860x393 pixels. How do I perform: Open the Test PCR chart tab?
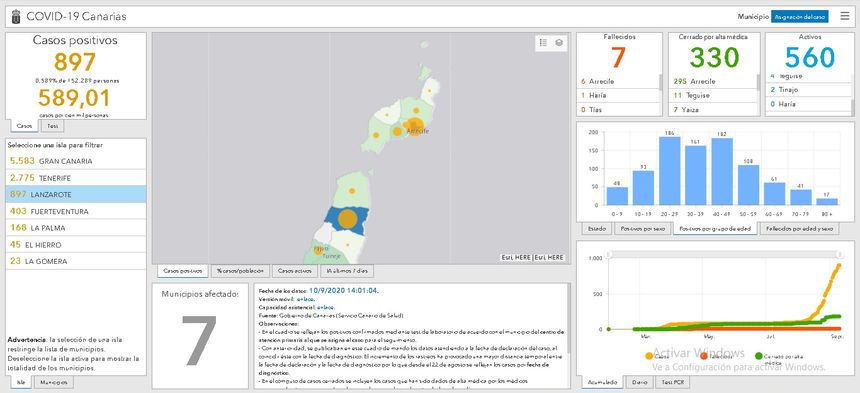[672, 382]
